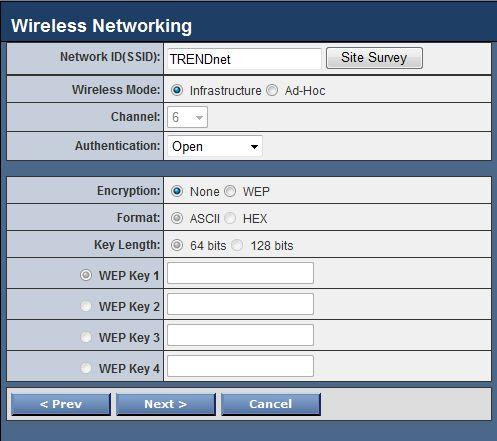Click the Key Length label
497x441 pixels.
127,245
